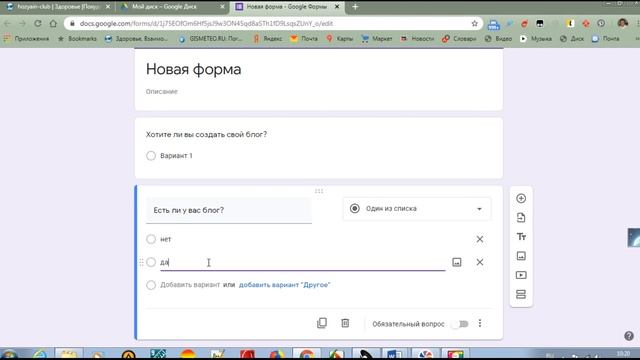This screenshot has height=360, width=640.
Task: Open the help question-mark icon
Action: (629, 336)
